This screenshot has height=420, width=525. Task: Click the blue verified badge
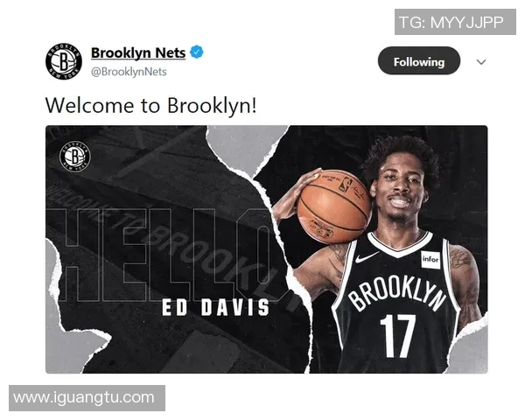[197, 52]
